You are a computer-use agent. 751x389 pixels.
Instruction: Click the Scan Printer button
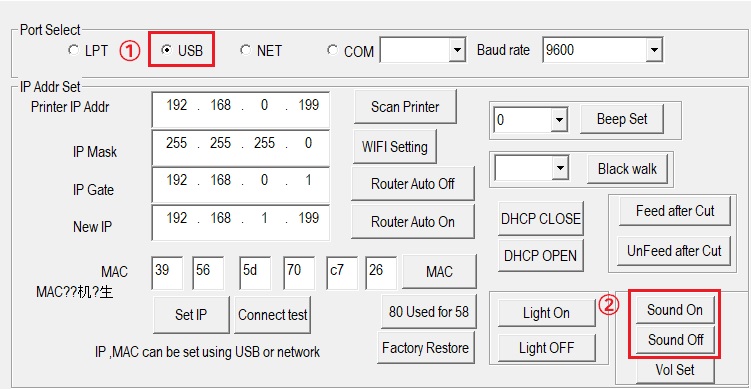(405, 106)
